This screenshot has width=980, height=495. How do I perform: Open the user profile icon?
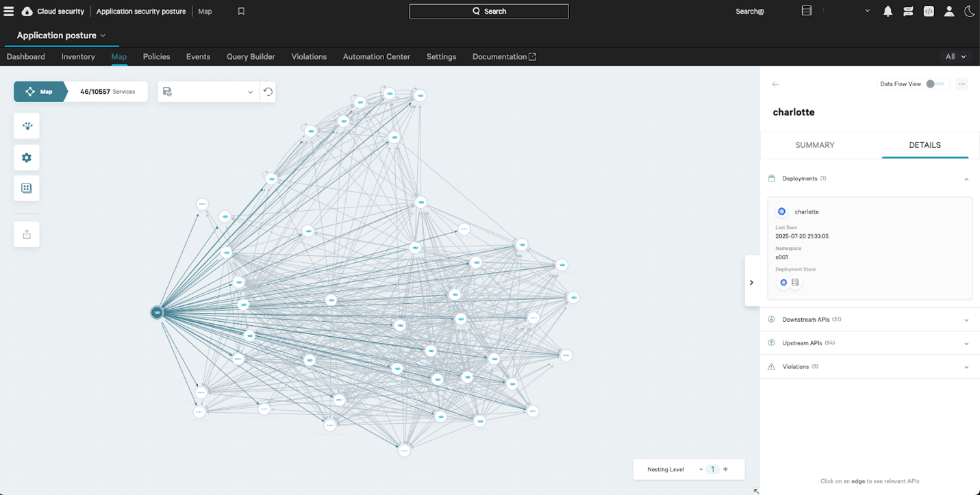949,12
